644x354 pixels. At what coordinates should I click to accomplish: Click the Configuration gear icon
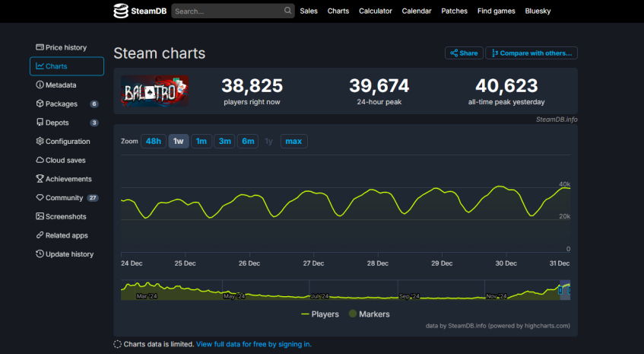click(x=40, y=141)
